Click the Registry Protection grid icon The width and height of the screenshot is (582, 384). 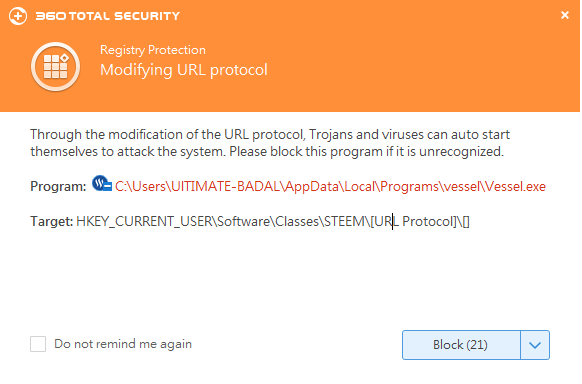[x=55, y=66]
